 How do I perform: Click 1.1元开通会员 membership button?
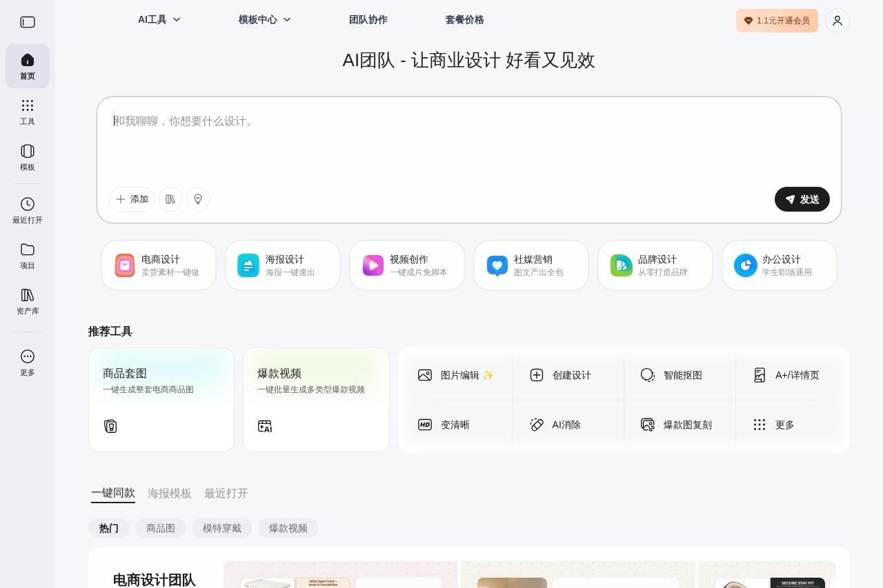[777, 21]
